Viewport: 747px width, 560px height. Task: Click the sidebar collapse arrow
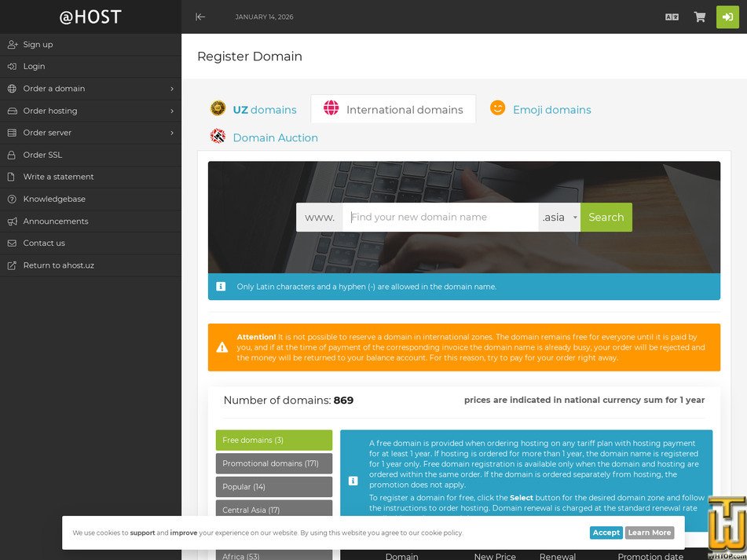pos(200,16)
